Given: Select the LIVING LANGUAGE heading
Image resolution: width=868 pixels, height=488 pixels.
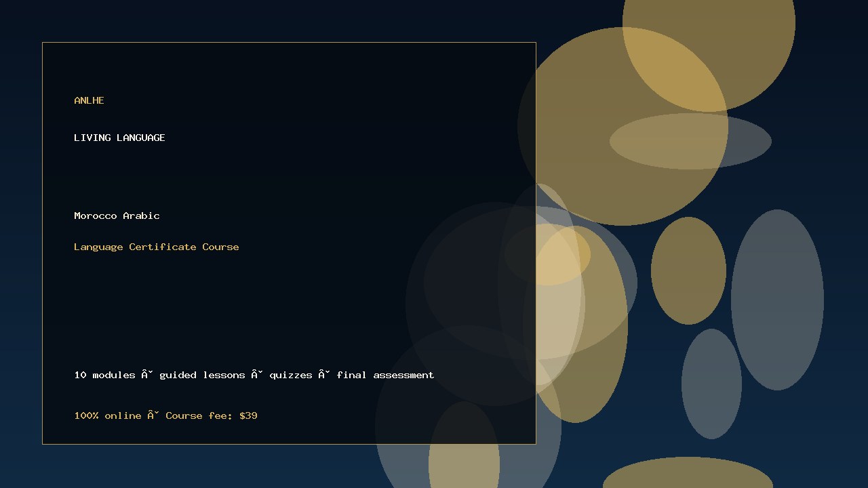Looking at the screenshot, I should pyautogui.click(x=119, y=138).
